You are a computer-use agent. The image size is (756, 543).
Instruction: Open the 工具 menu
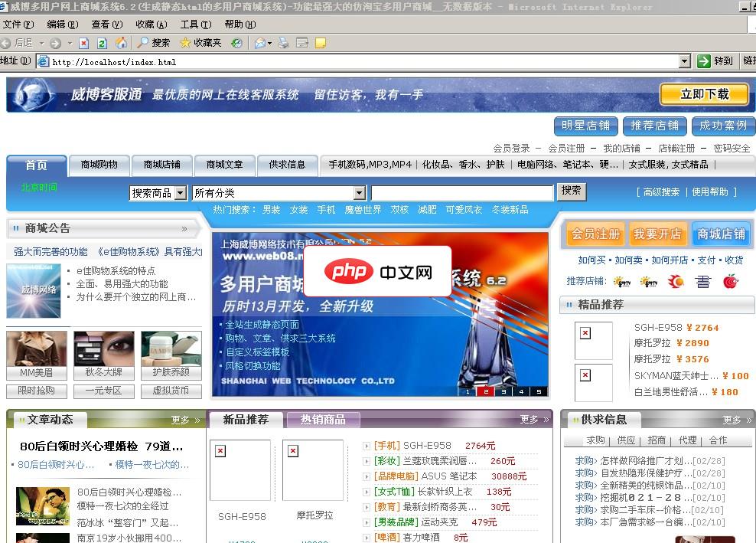[x=196, y=24]
